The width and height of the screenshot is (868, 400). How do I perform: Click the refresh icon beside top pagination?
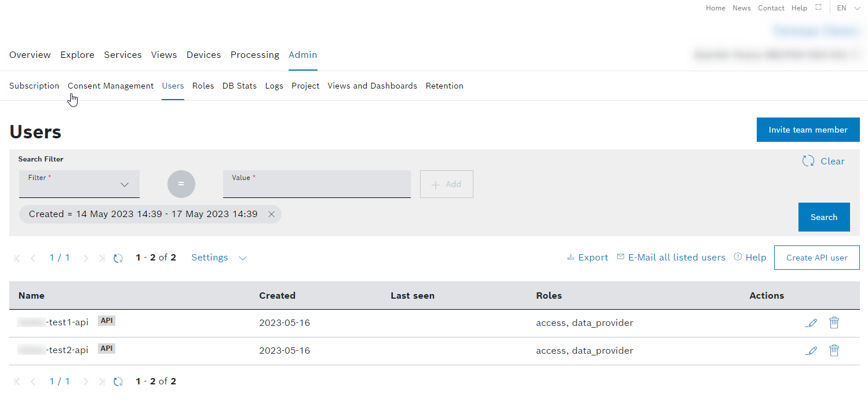(118, 258)
